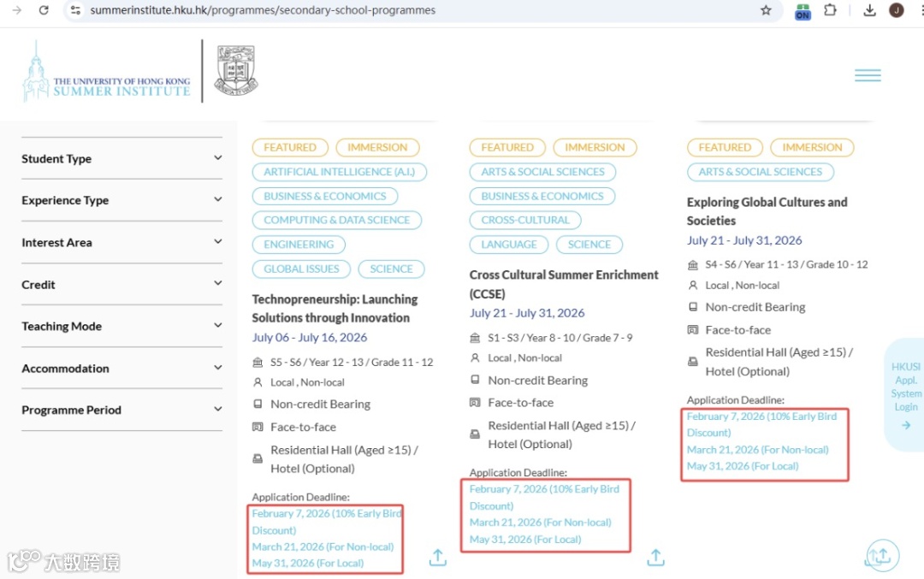Image resolution: width=924 pixels, height=579 pixels.
Task: Open the hamburger menu on the site header
Action: point(868,75)
